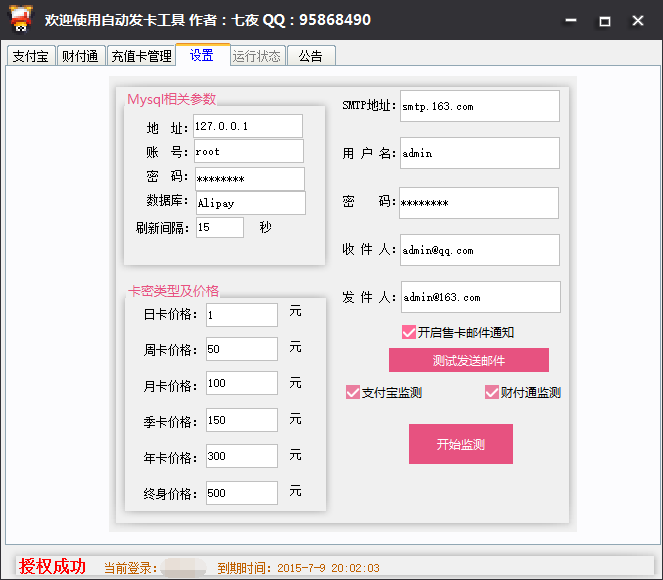Click the 收件人 field with admin@qq.com
Screen dimensions: 663x580
click(x=480, y=250)
